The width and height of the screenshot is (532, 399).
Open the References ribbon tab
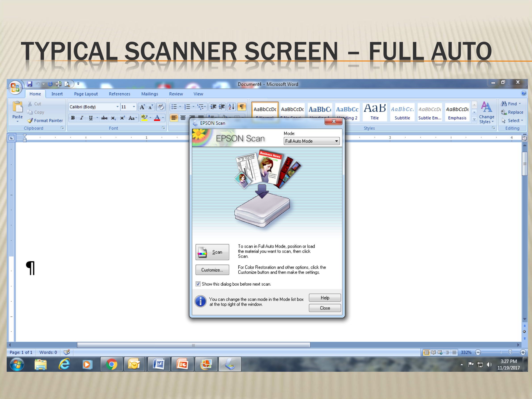tap(119, 94)
